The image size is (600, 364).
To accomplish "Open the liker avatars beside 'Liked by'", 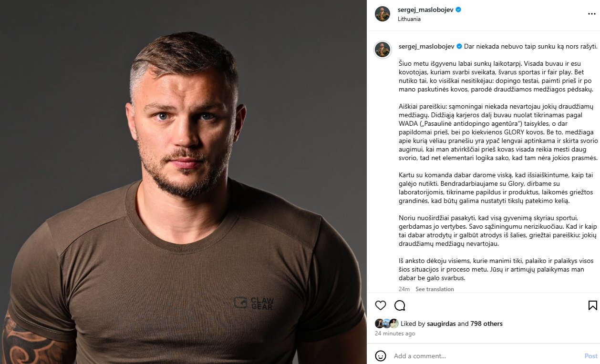I will click(386, 324).
